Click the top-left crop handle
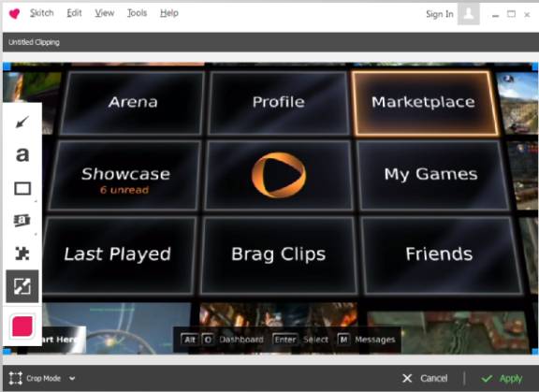The height and width of the screenshot is (392, 539). click(7, 66)
